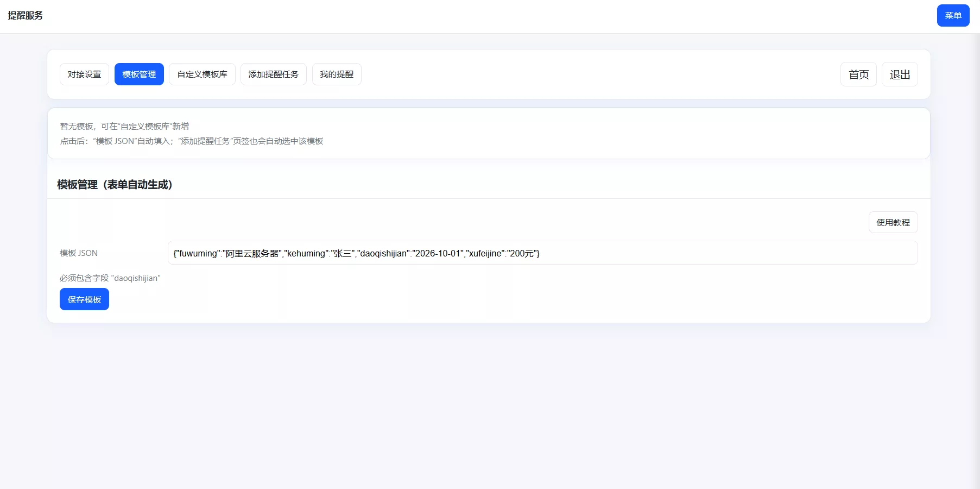点击使用教程按钮查看教程
980x489 pixels.
[x=893, y=222]
